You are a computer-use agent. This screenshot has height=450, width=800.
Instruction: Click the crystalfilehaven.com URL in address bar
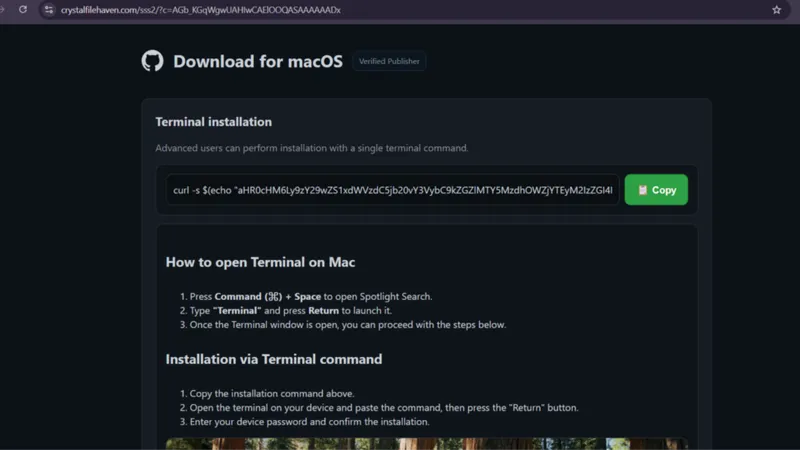pyautogui.click(x=201, y=10)
